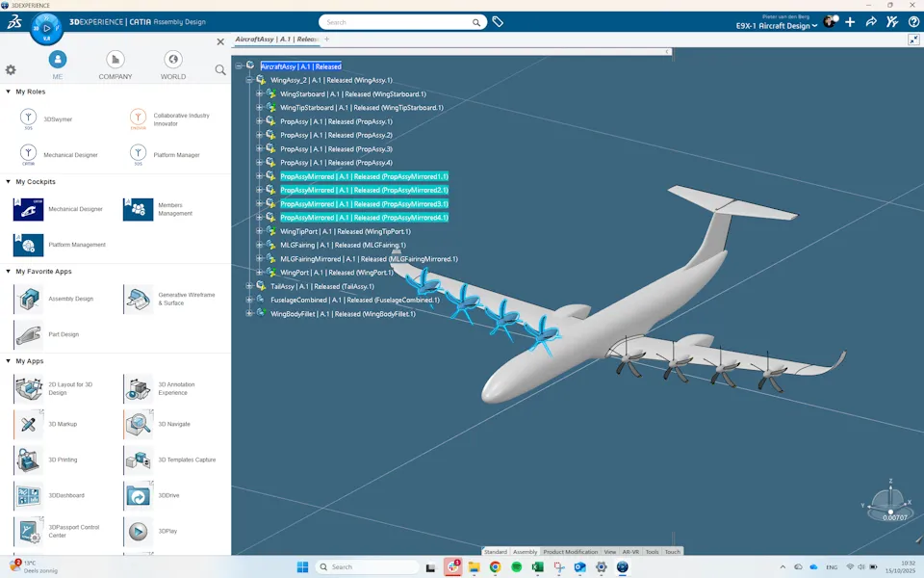Launch the Part Design app

click(29, 334)
